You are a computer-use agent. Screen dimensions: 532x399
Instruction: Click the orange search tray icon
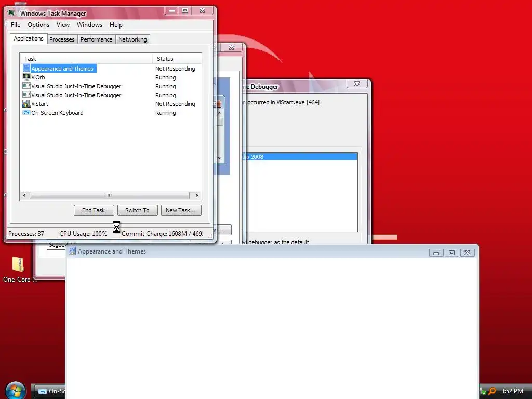pyautogui.click(x=493, y=391)
